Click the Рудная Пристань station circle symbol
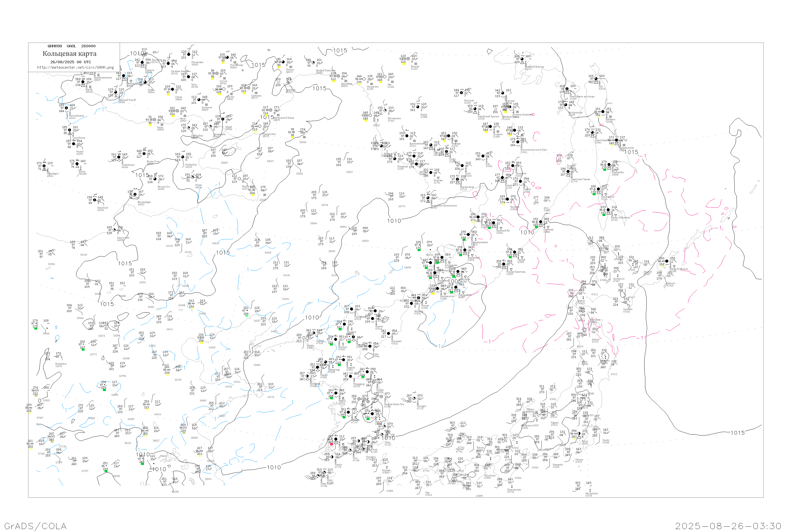Image resolution: width=798 pixels, height=532 pixels. point(504,264)
